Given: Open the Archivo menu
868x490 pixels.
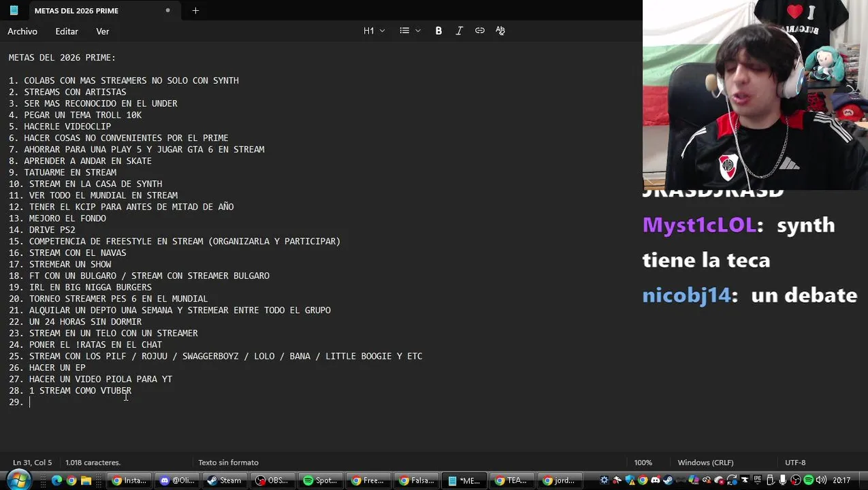Looking at the screenshot, I should tap(22, 31).
